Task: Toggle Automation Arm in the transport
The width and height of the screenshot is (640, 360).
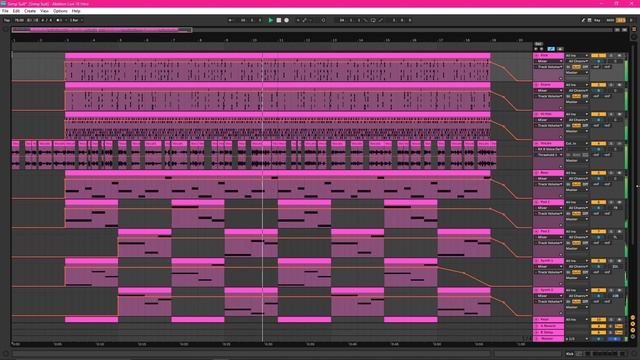Action: pyautogui.click(x=304, y=20)
